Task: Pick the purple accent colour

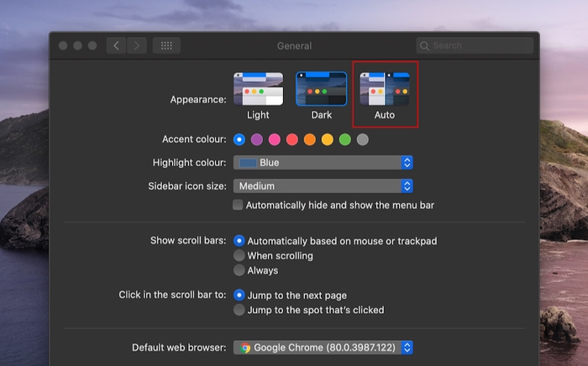Action: coord(257,139)
